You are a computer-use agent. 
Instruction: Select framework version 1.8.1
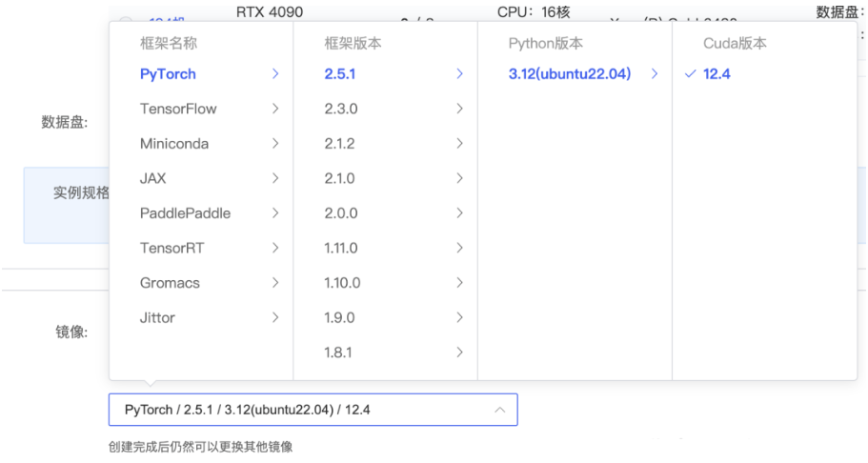337,352
